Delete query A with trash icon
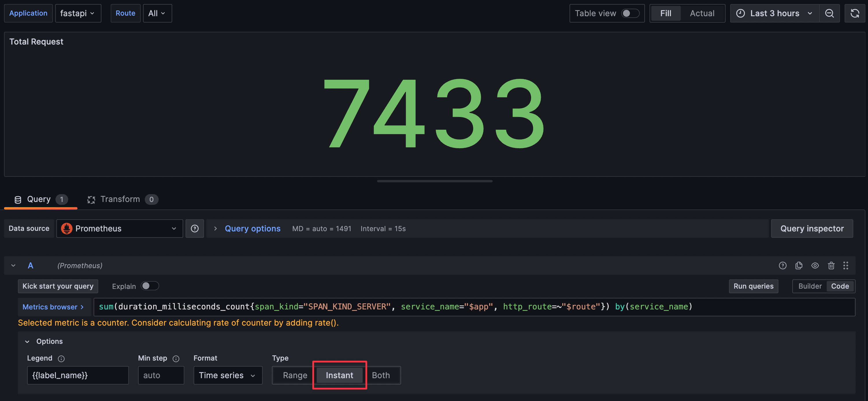Screen dimensions: 868x401 click(x=831, y=266)
